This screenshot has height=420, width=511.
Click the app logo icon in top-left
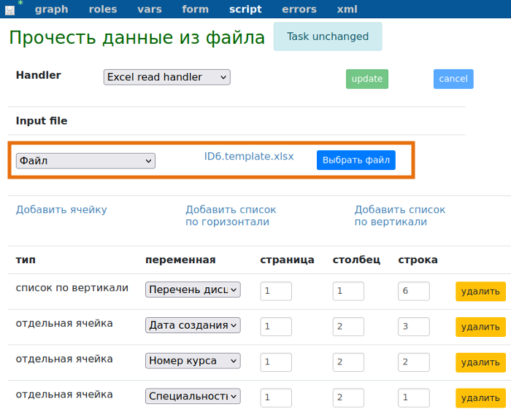(x=10, y=9)
